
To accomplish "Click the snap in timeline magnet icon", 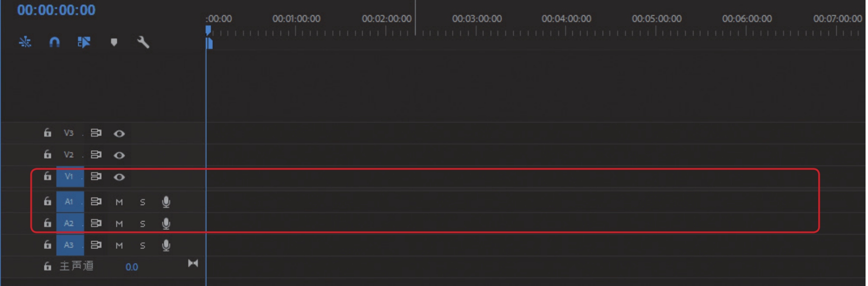I will tap(54, 42).
